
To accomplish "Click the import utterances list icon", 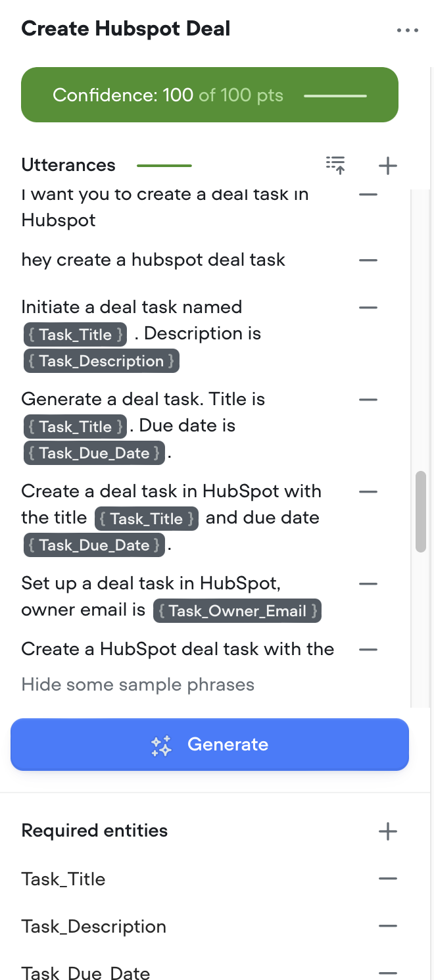I will 335,165.
